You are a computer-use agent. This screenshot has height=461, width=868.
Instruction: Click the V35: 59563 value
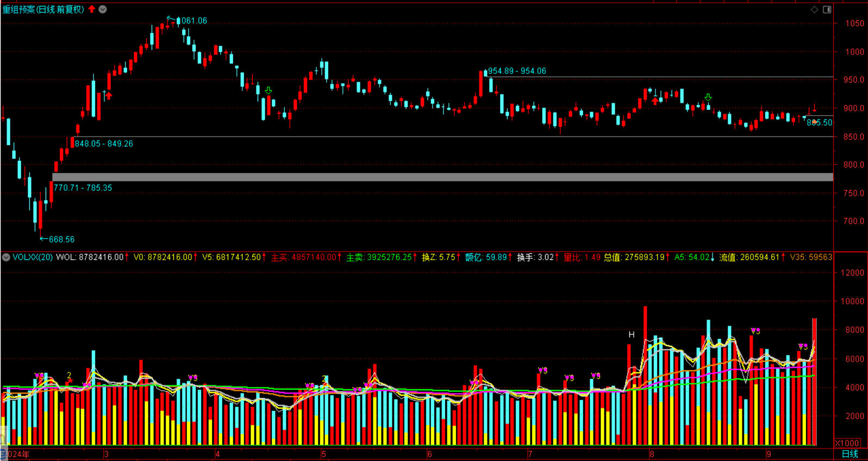[x=811, y=257]
